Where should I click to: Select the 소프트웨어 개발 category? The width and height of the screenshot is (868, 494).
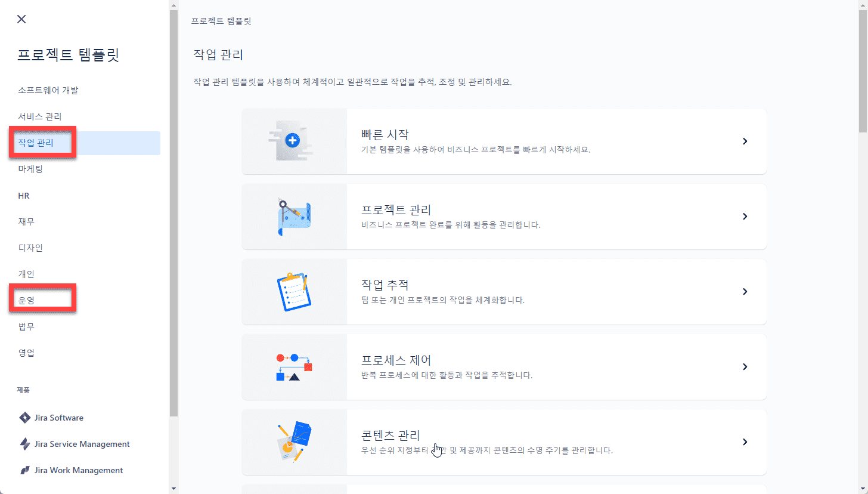click(x=48, y=91)
